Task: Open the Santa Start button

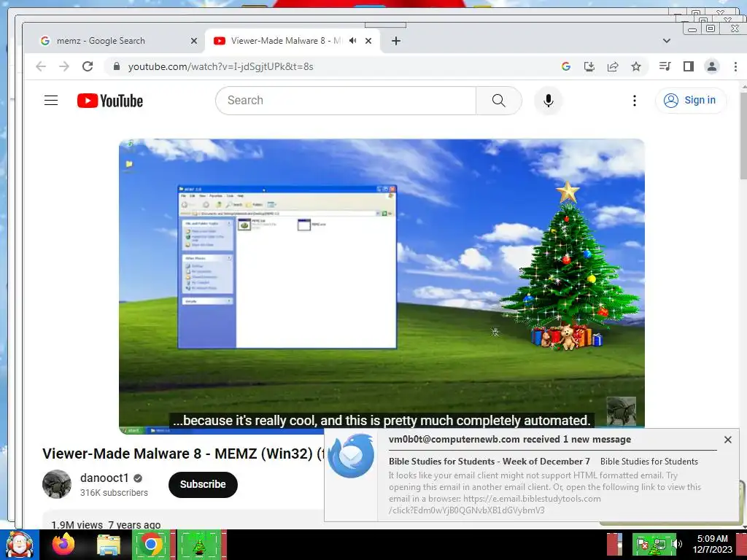Action: [19, 545]
